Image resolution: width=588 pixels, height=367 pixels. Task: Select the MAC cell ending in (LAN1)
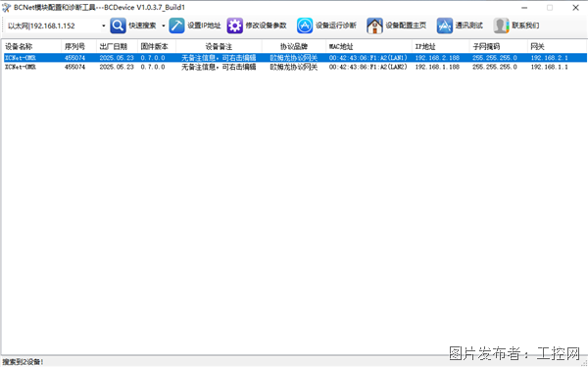tap(367, 58)
